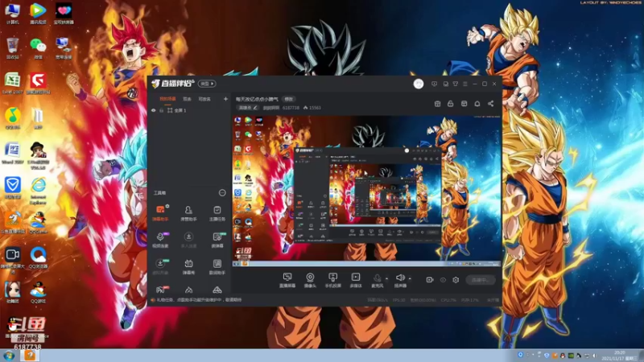Screen dimensions: 644x362
Task: Click the stream title 每天改亿点点小脾气
Action: pos(257,99)
